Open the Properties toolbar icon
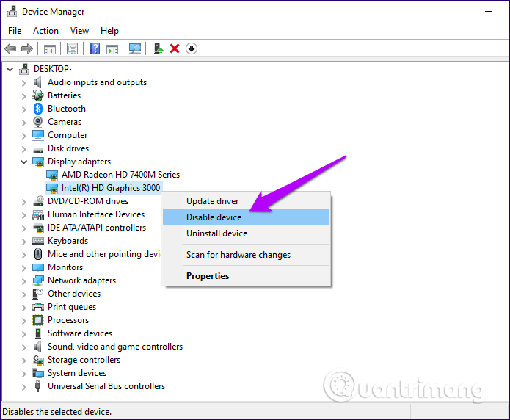This screenshot has height=420, width=510. [72, 49]
